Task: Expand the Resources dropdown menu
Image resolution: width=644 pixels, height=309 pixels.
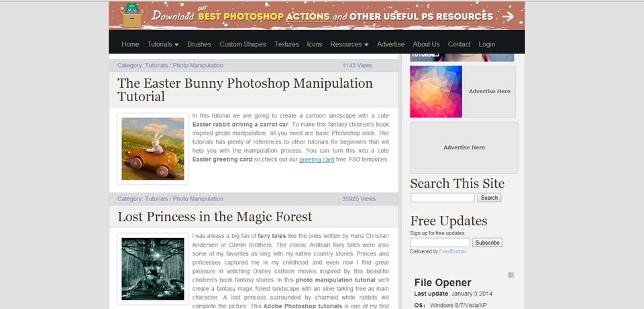Action: [350, 44]
